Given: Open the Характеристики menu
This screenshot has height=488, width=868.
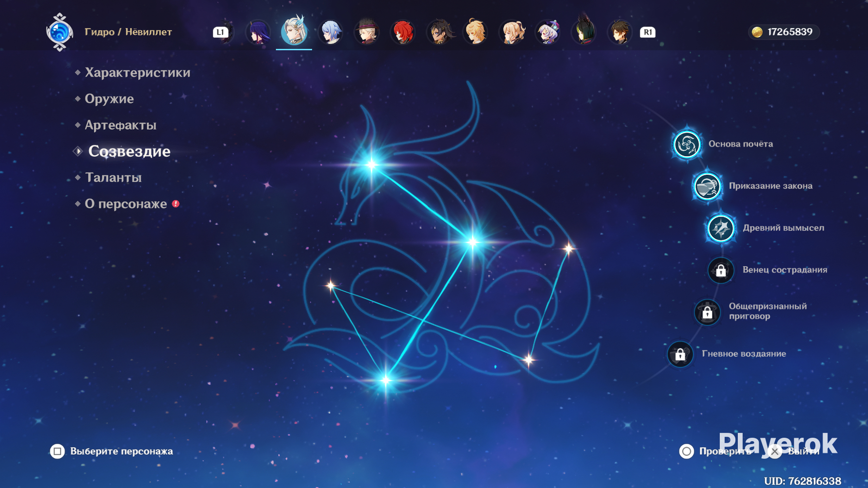Looking at the screenshot, I should (x=138, y=73).
